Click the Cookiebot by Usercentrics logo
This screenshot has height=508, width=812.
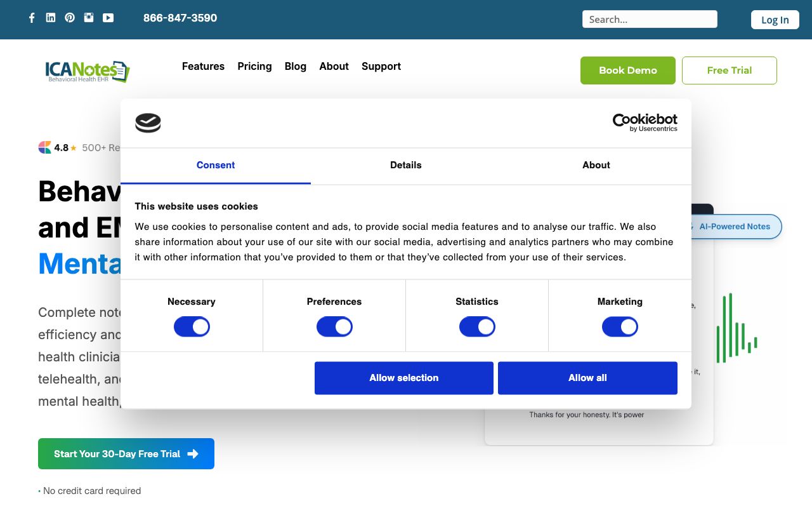[645, 123]
